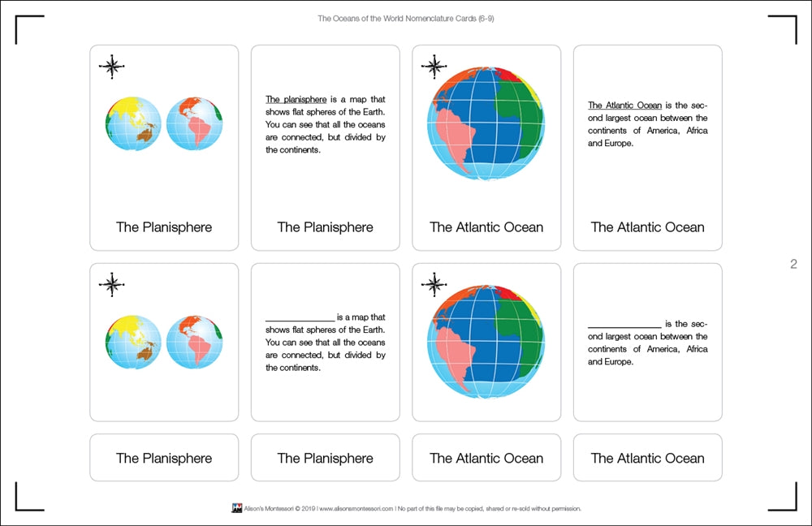Click the large Atlantic globe in the middle row
This screenshot has height=526, width=812.
coord(486,341)
